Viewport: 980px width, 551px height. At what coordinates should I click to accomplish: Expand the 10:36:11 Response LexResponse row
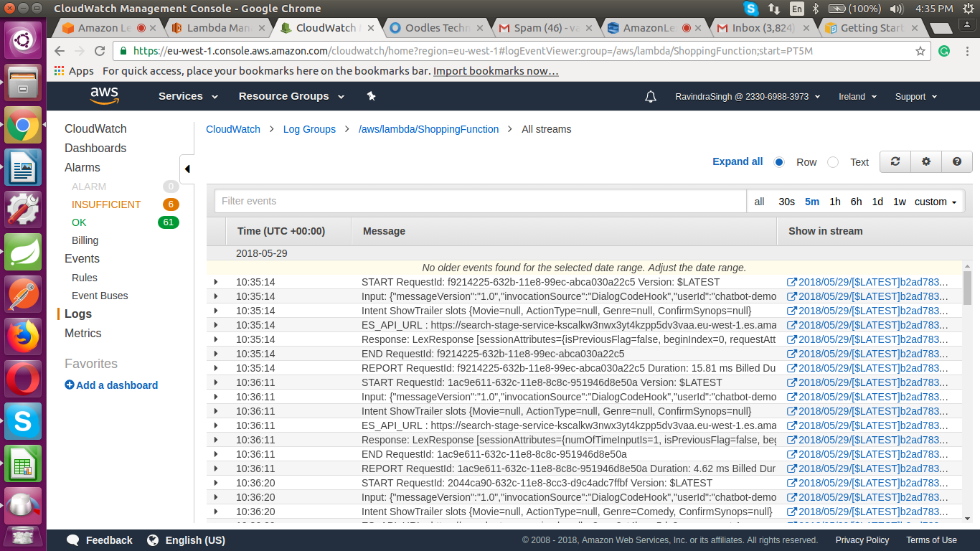(x=215, y=440)
